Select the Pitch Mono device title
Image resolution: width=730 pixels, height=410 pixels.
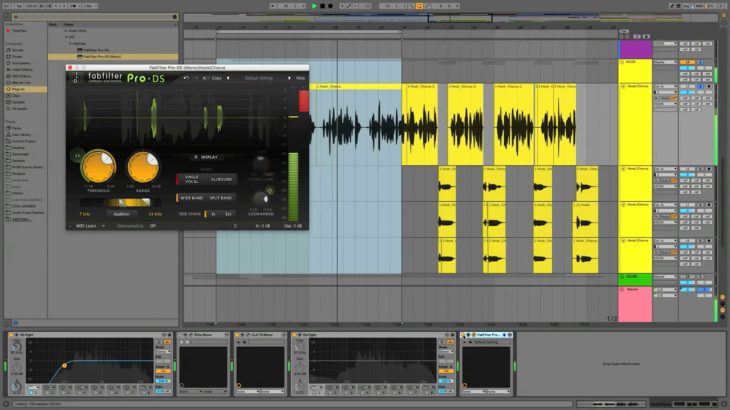203,335
